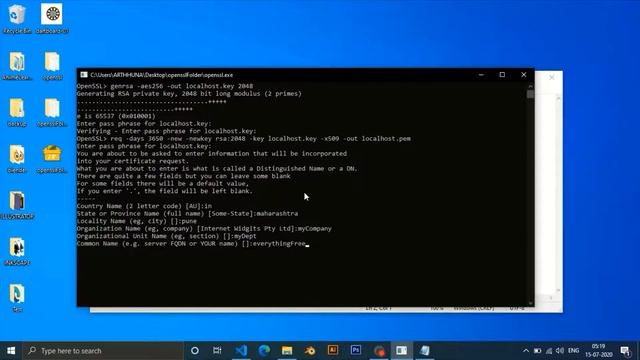Click the battery icon in system tray
640x360 pixels.
point(538,351)
